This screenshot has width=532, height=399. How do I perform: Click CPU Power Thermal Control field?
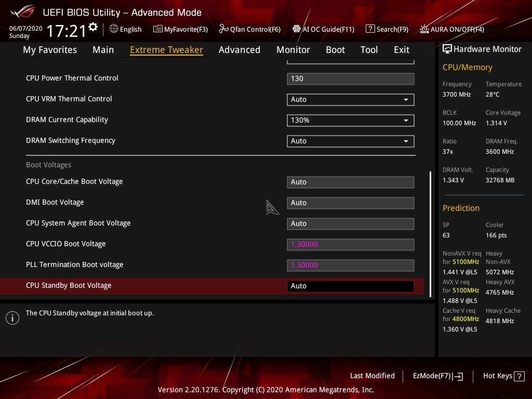pyautogui.click(x=351, y=79)
